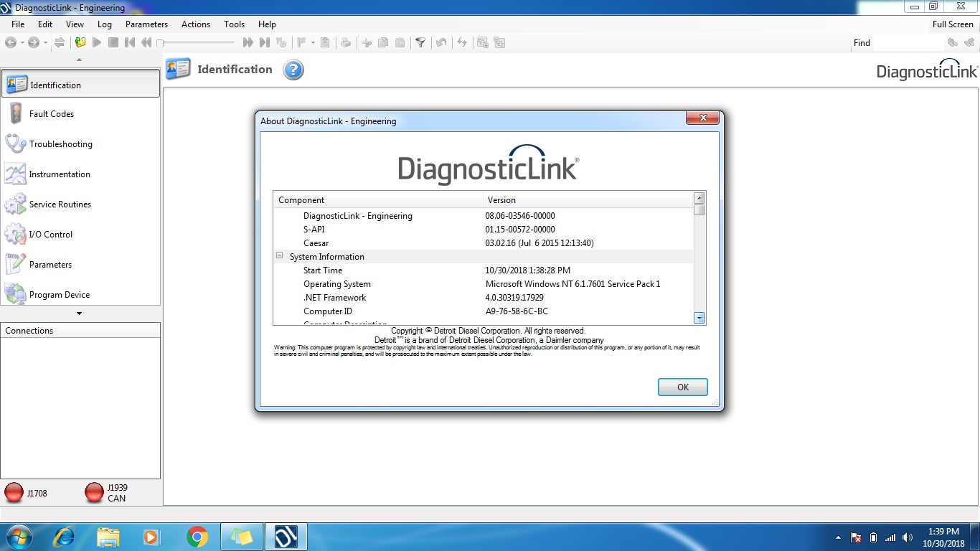Open the Edit menu

pos(45,24)
